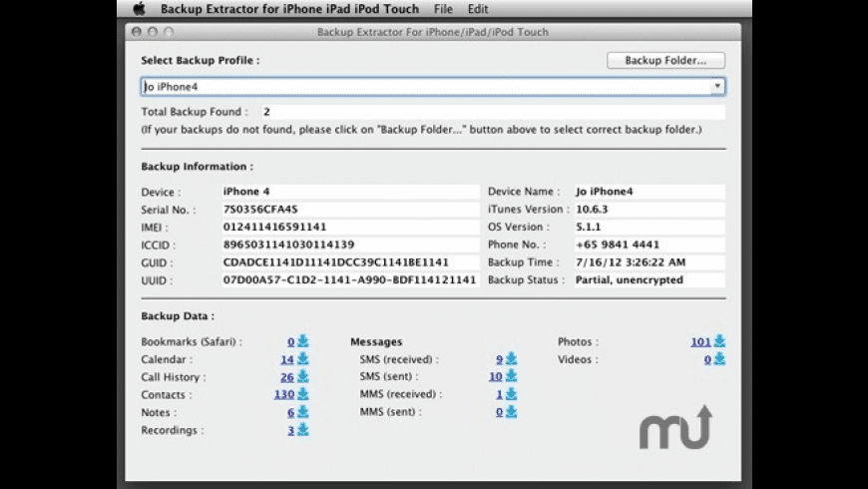
Task: Open the Notes count link 6
Action: [290, 412]
